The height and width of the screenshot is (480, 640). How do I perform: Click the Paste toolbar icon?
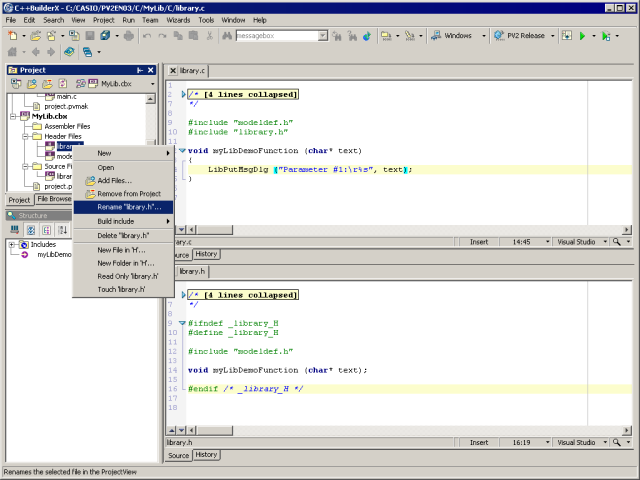(x=193, y=36)
